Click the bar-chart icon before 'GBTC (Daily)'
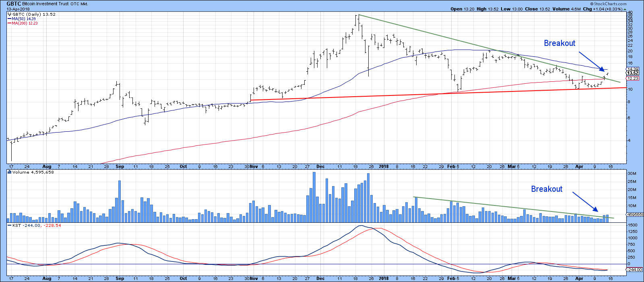Screen dimensions: 644x282 point(9,14)
